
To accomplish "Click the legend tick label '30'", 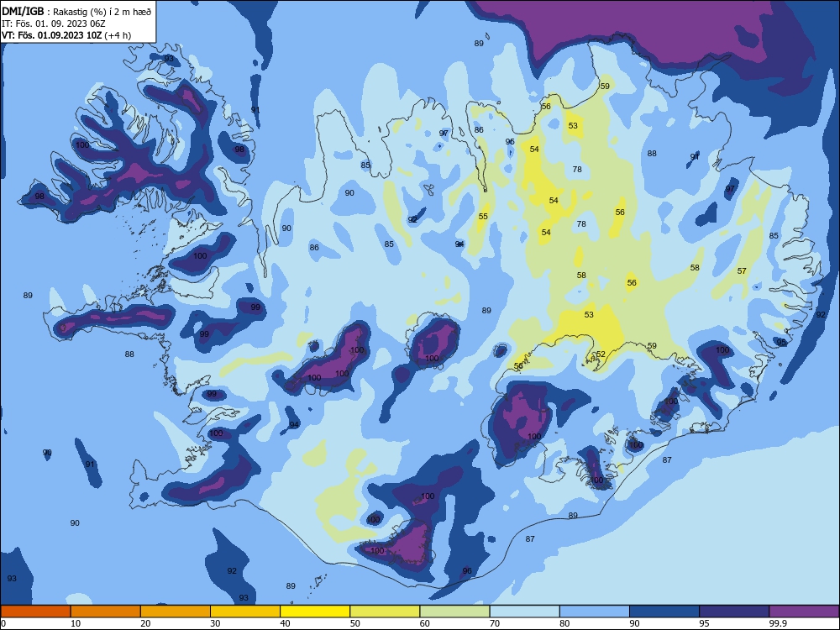I will 215,623.
